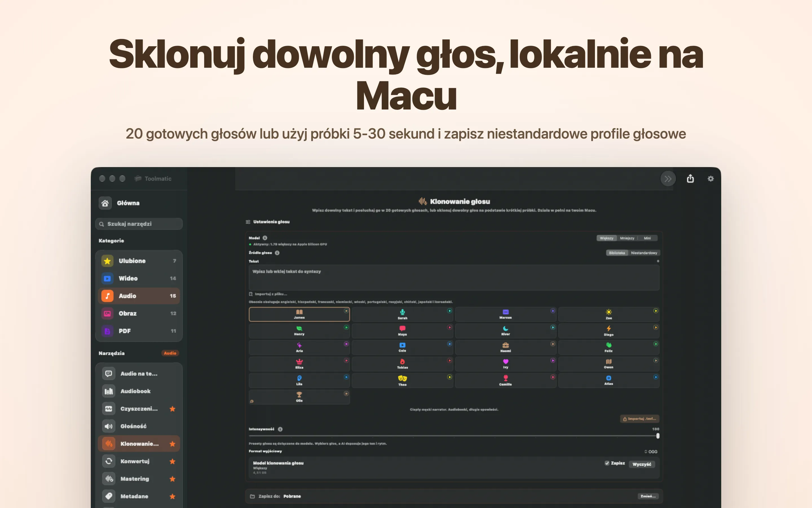The height and width of the screenshot is (508, 812).
Task: Adjust the Intensywność slider handle
Action: tap(658, 436)
